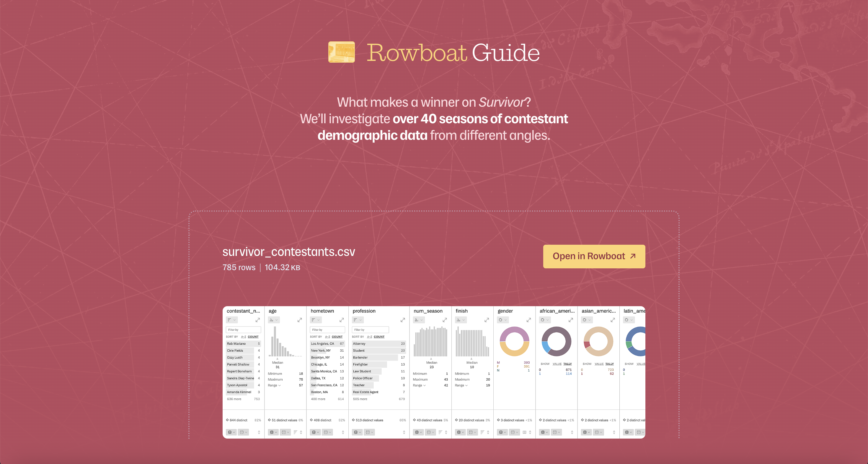Open the dropdown beside gender's donut icon

pos(505,320)
